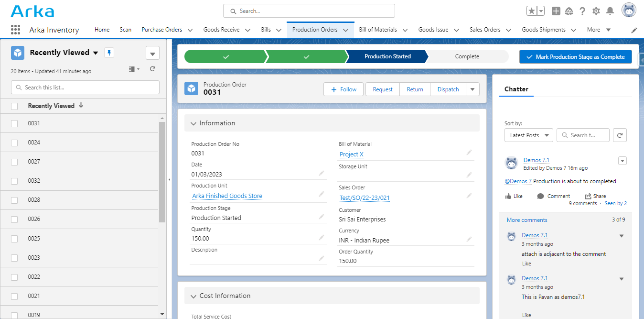Switch to the Bill of Materials tab
The height and width of the screenshot is (319, 644).
(x=378, y=29)
